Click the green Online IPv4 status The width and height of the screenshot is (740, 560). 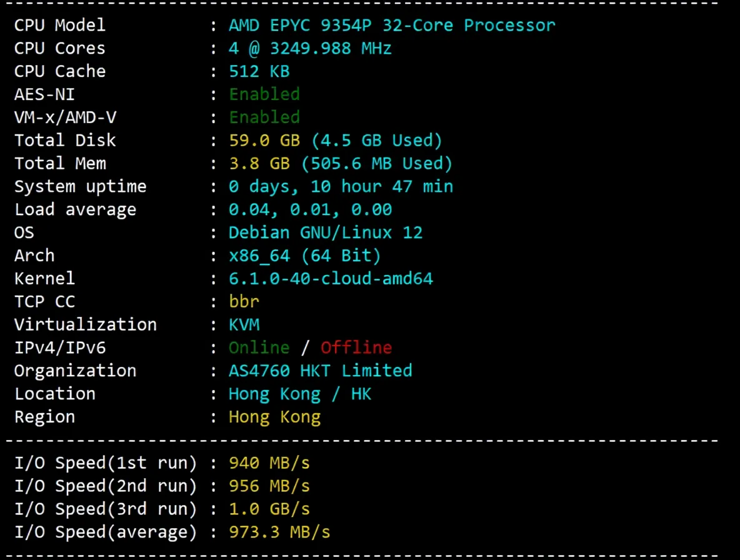[x=259, y=347]
